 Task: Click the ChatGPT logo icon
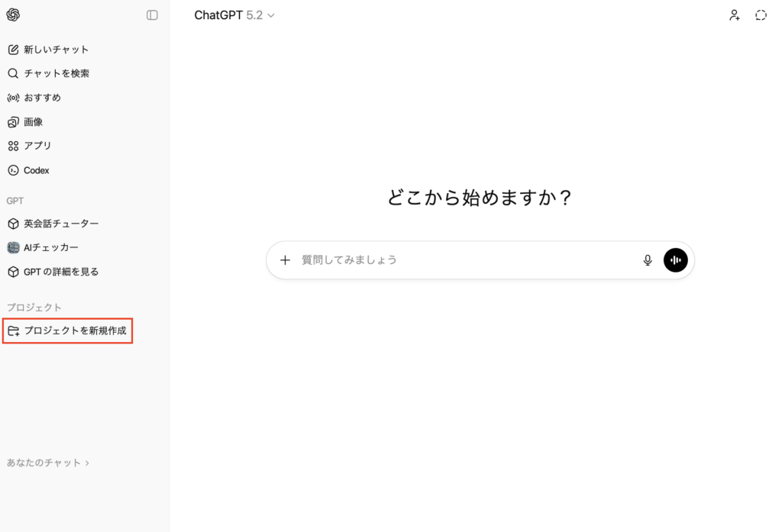click(13, 15)
